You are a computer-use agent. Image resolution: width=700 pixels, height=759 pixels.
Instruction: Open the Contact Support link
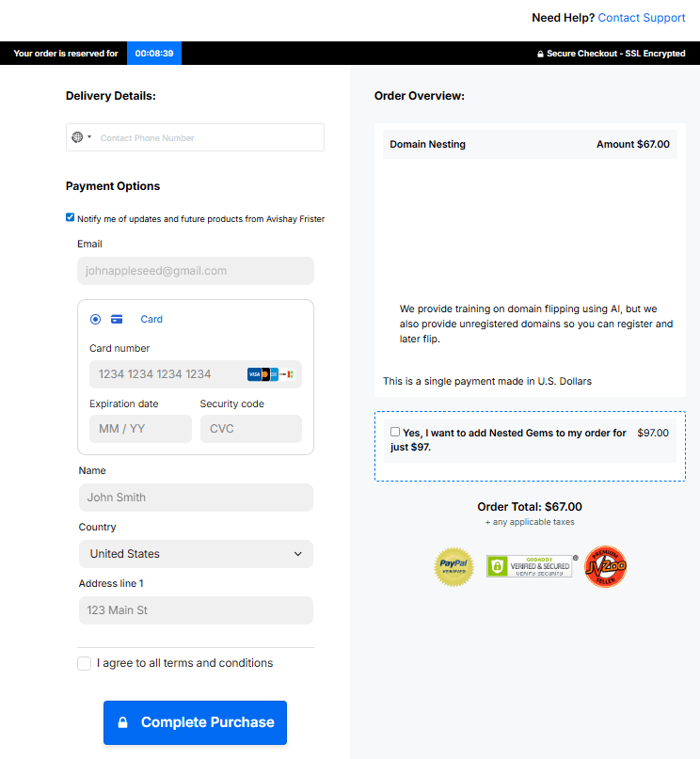pyautogui.click(x=642, y=18)
